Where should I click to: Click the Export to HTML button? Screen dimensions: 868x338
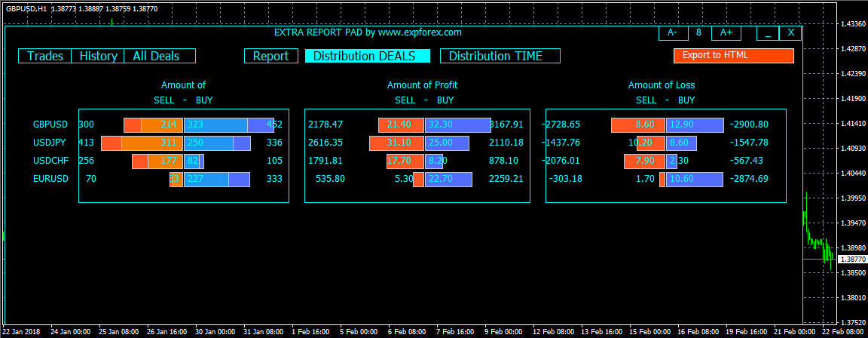coord(733,55)
